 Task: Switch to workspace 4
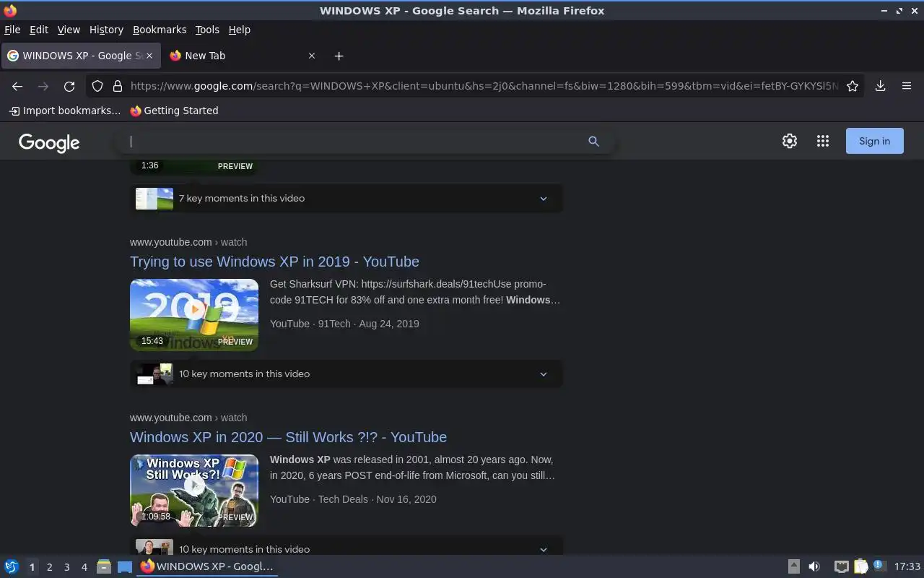pyautogui.click(x=84, y=567)
